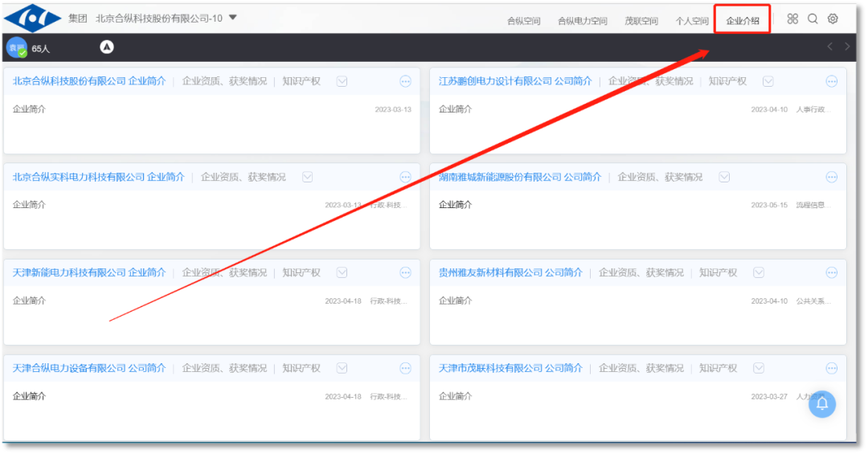Select 北京合纵科技股份有限公司 企业简介 tab
Viewport: 868px width, 454px height.
[x=89, y=81]
